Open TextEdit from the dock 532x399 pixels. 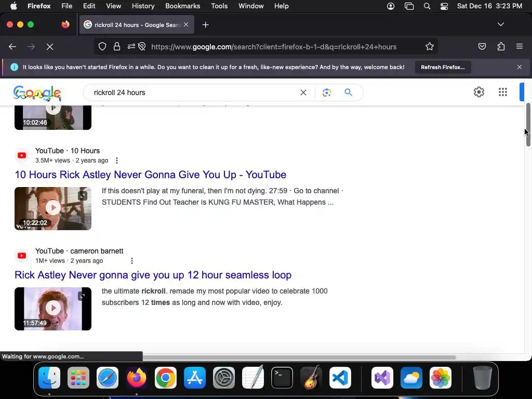coord(253,378)
